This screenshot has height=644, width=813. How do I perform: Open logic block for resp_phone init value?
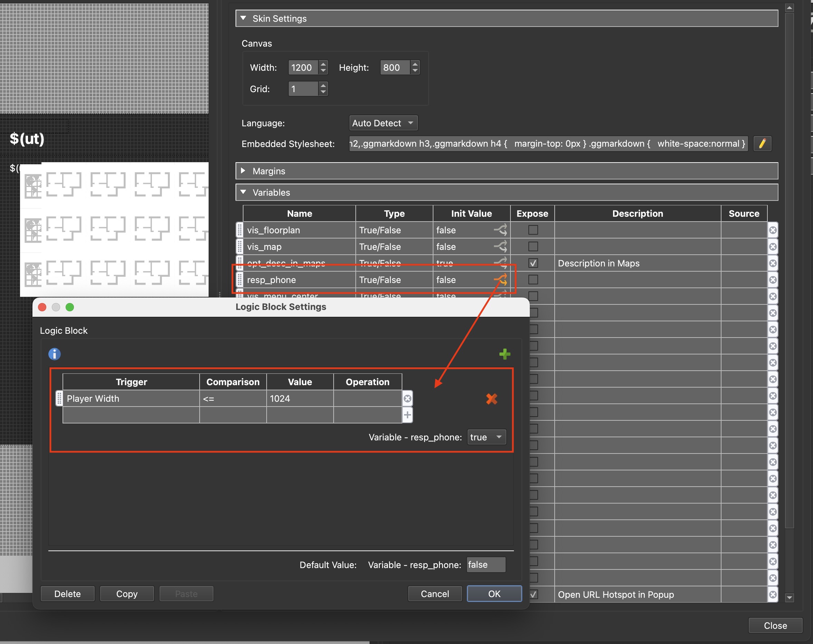click(500, 280)
